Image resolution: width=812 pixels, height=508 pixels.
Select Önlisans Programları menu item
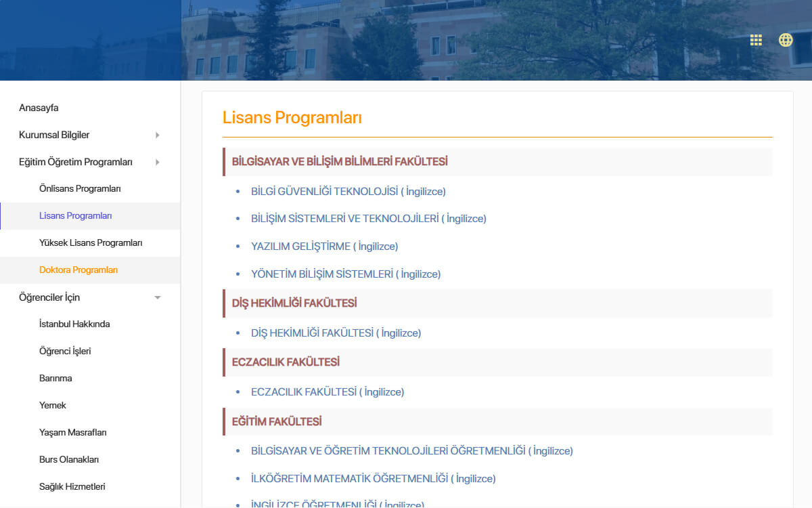pos(80,189)
